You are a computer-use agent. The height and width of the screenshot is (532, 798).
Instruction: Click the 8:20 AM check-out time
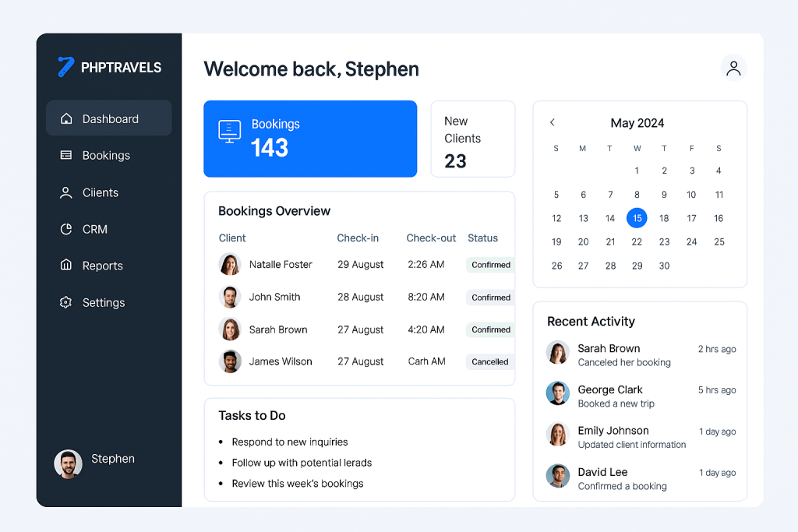pos(426,297)
